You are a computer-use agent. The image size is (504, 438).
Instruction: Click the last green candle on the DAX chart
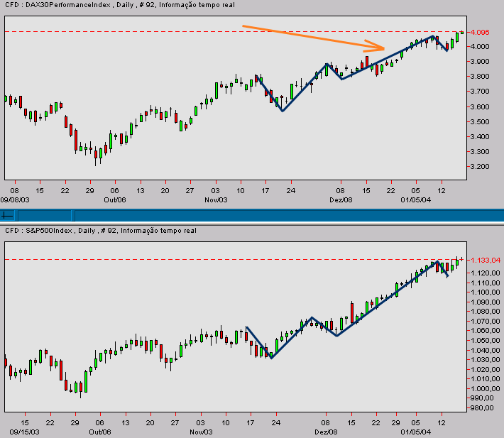click(462, 32)
